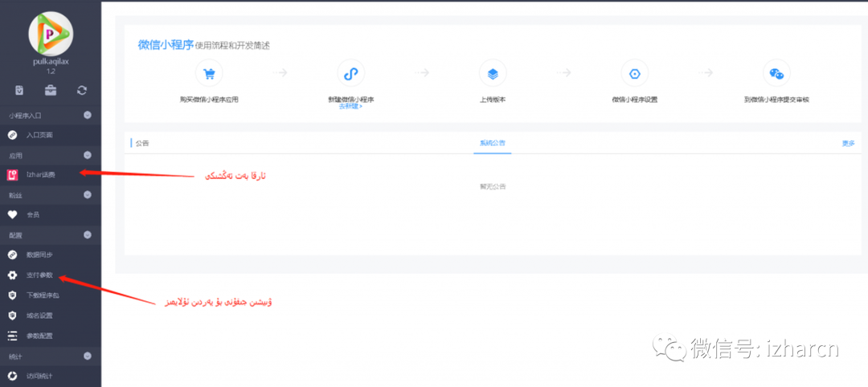Viewport: 868px width, 387px height.
Task: Click the 去新建 link
Action: (350, 106)
